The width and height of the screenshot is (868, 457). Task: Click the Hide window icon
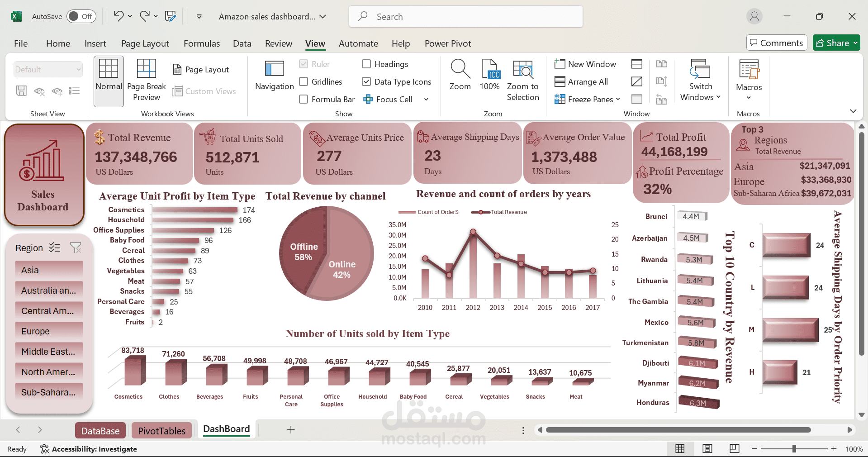637,81
